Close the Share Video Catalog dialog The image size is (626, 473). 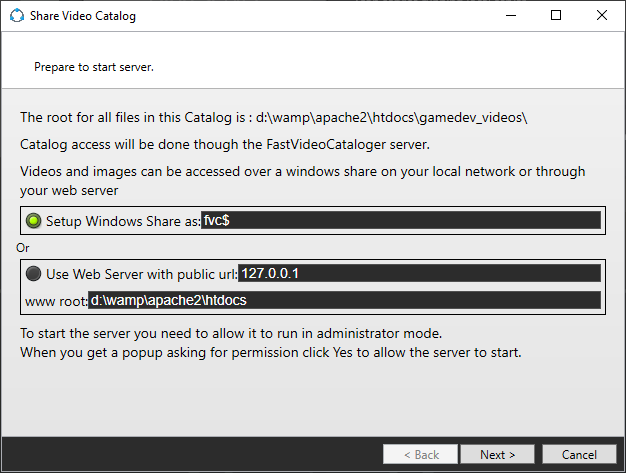(602, 16)
